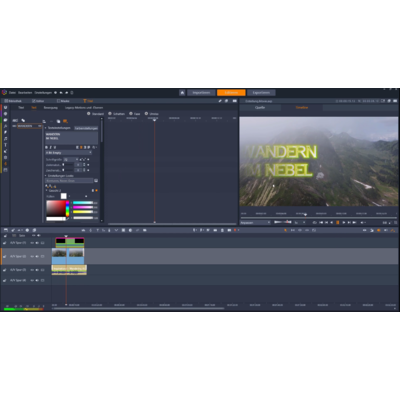
Task: Jump to start in the player controls
Action: click(x=321, y=222)
